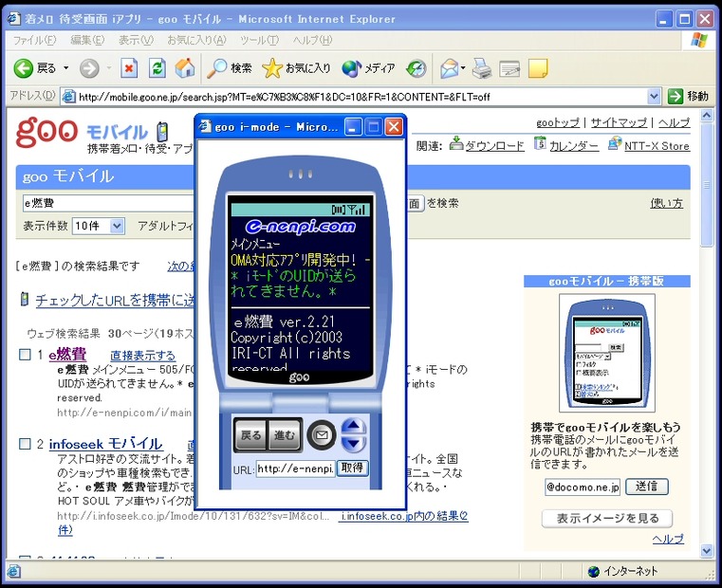Click the Print icon in toolbar

tap(482, 68)
